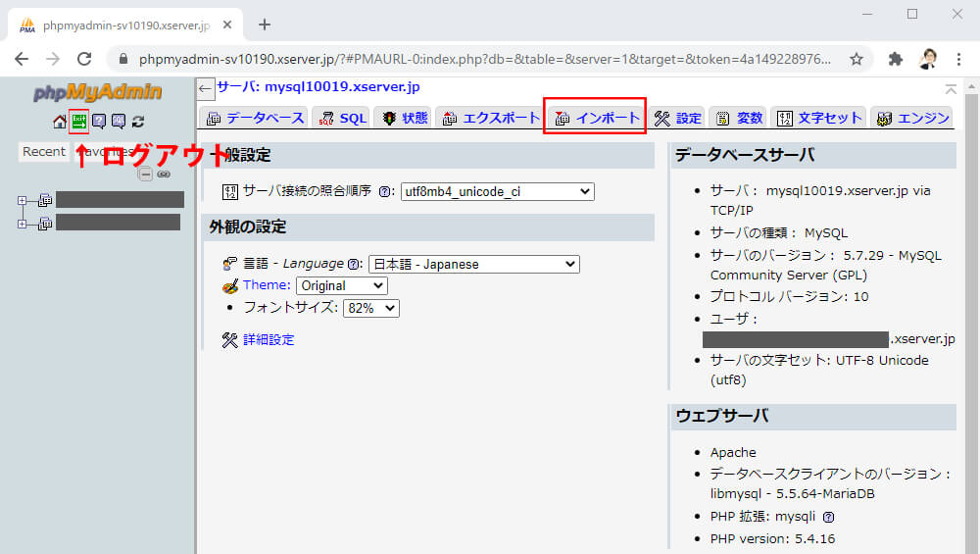Click the 詳細設定 link

pyautogui.click(x=269, y=339)
